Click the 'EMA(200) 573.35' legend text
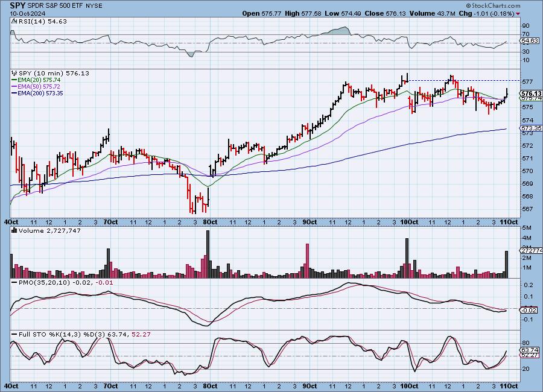Screen dimensions: 543x392 40,93
